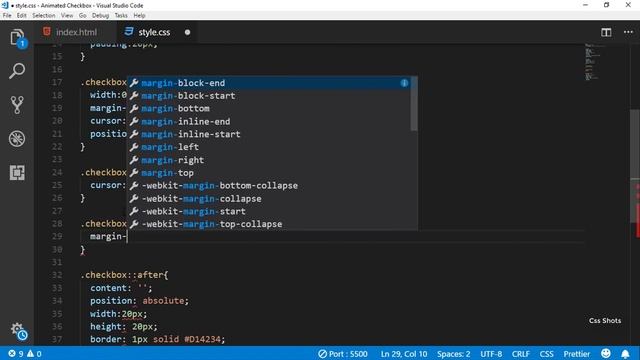Choose -webkit-margin-collapse suggestion
Screen dimensions: 640x360
tap(269, 198)
